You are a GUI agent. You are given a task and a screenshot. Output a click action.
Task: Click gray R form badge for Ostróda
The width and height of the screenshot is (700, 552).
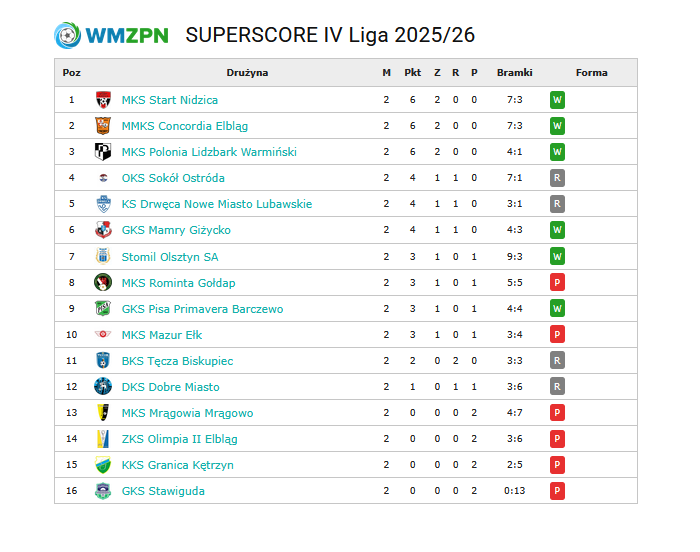click(x=558, y=178)
